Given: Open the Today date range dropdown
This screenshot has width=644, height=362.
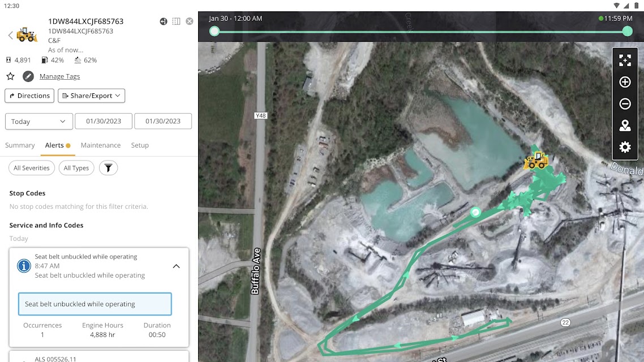Looking at the screenshot, I should 38,122.
